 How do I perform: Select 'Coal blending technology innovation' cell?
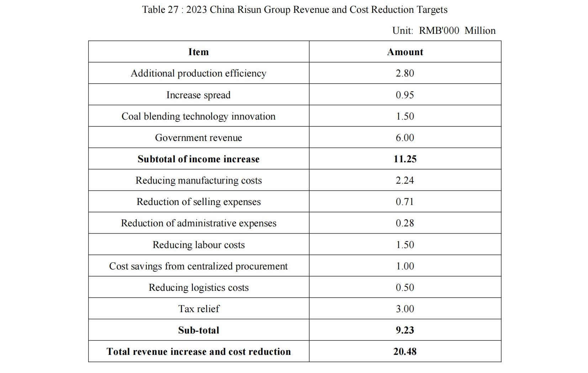(x=198, y=116)
